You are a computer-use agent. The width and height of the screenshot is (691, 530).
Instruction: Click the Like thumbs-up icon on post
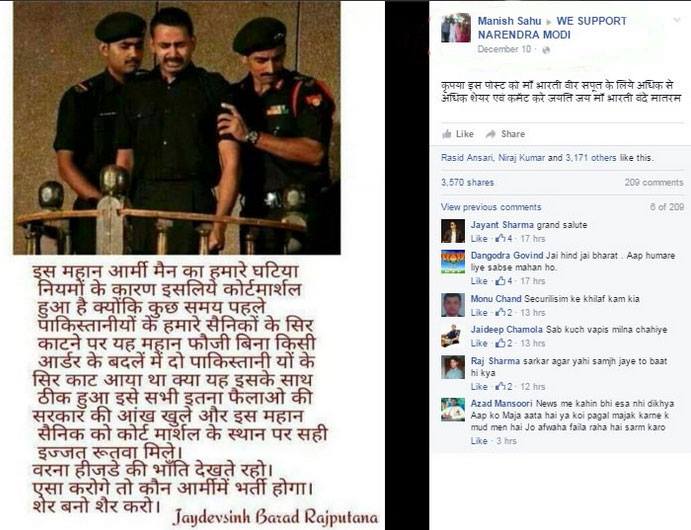(x=446, y=134)
